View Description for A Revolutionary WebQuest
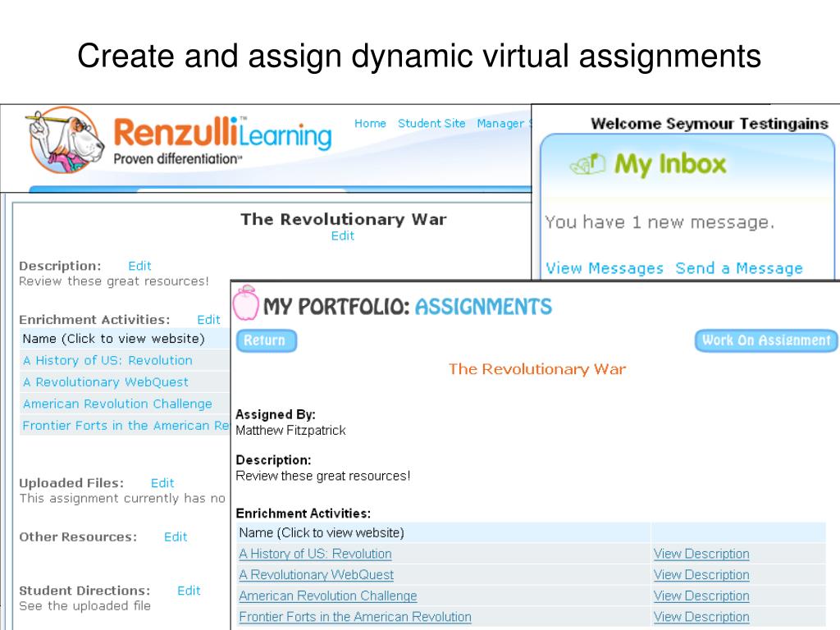The image size is (840, 630). [x=701, y=575]
